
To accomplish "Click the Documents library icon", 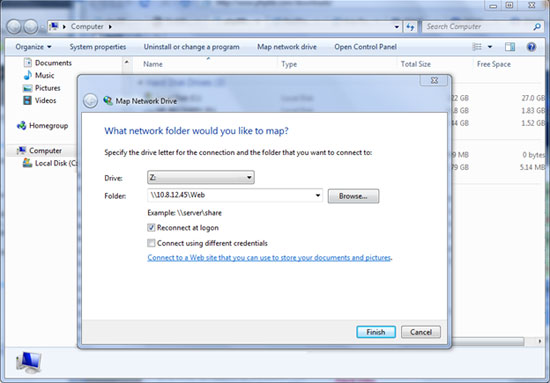I will coord(28,63).
